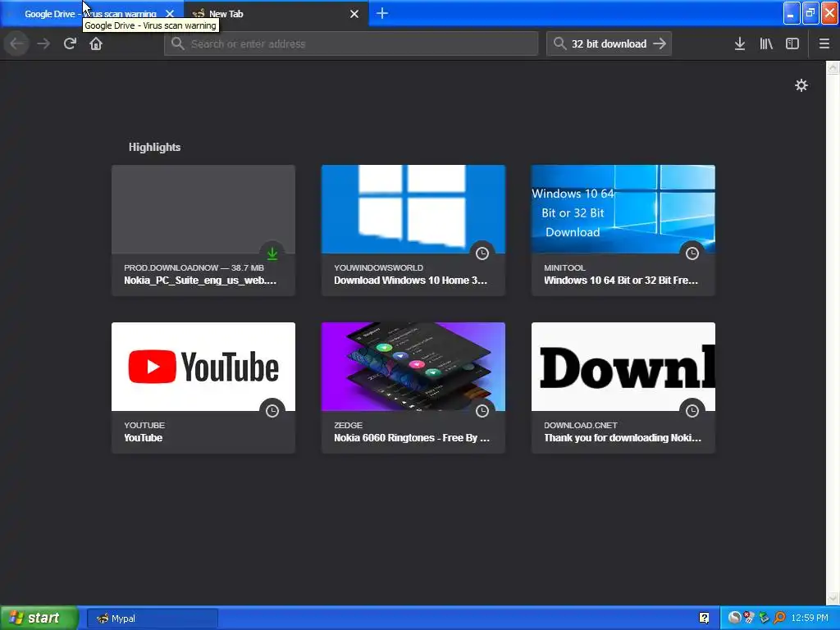Open a new tab with plus button
Screen dimensions: 840x630
click(382, 13)
